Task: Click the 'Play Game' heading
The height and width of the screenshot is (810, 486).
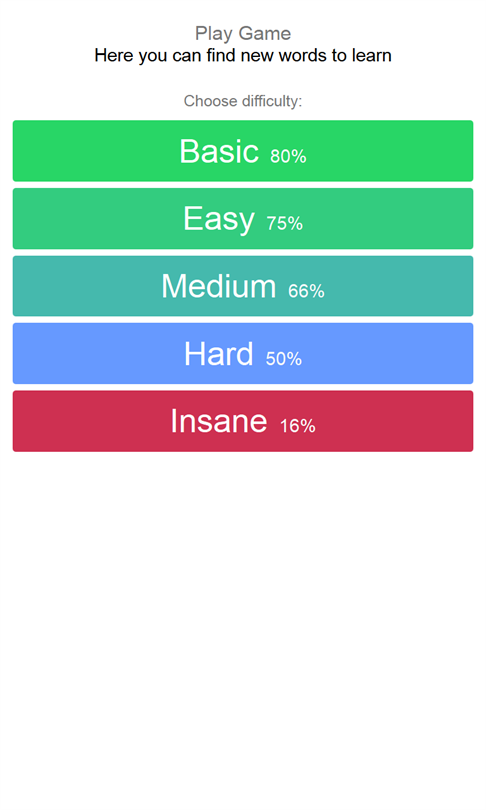Action: tap(243, 34)
